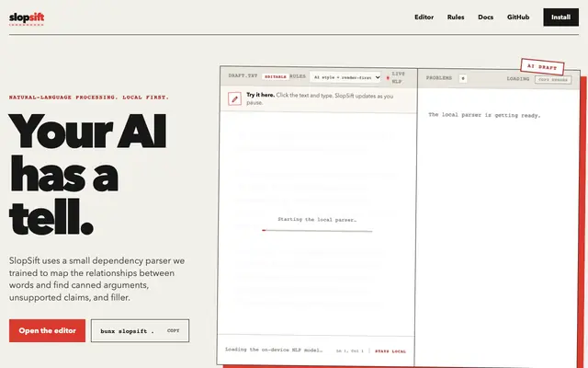The width and height of the screenshot is (588, 368).
Task: Click the PROBLEMS panel label
Action: 439,78
